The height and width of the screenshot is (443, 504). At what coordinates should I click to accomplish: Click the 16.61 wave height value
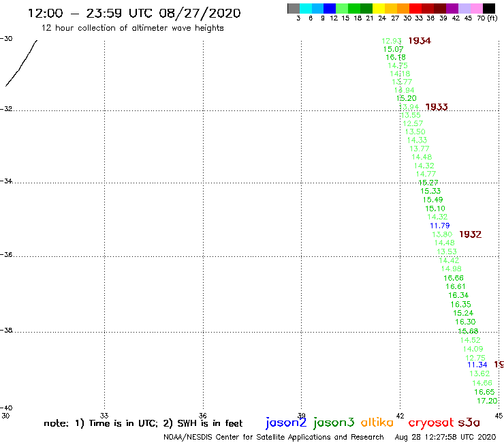pyautogui.click(x=456, y=286)
